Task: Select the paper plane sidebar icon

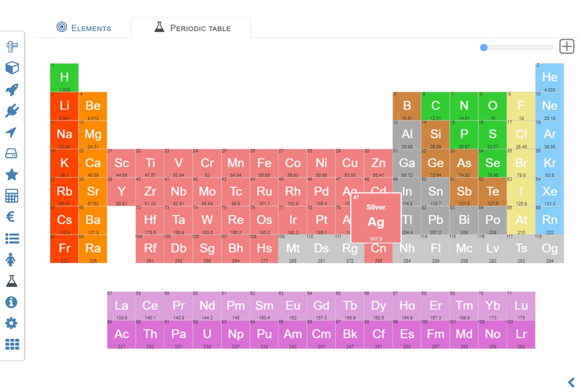Action: point(12,132)
